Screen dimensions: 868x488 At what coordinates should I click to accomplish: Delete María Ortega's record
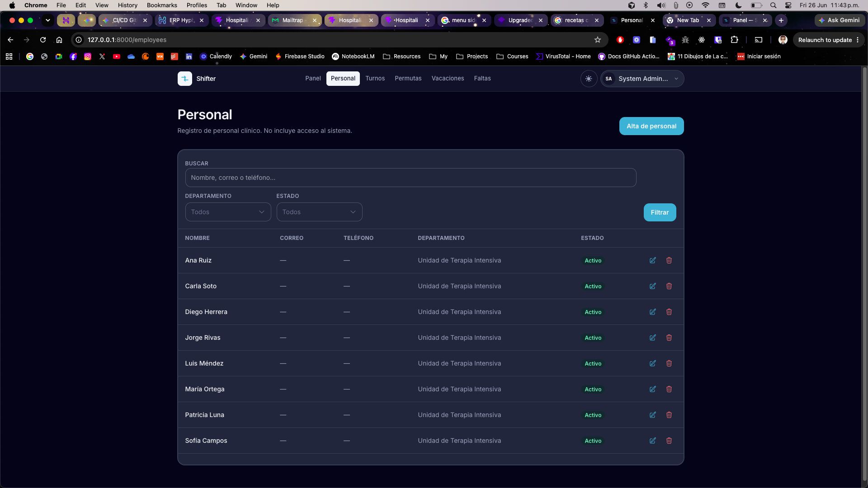669,389
